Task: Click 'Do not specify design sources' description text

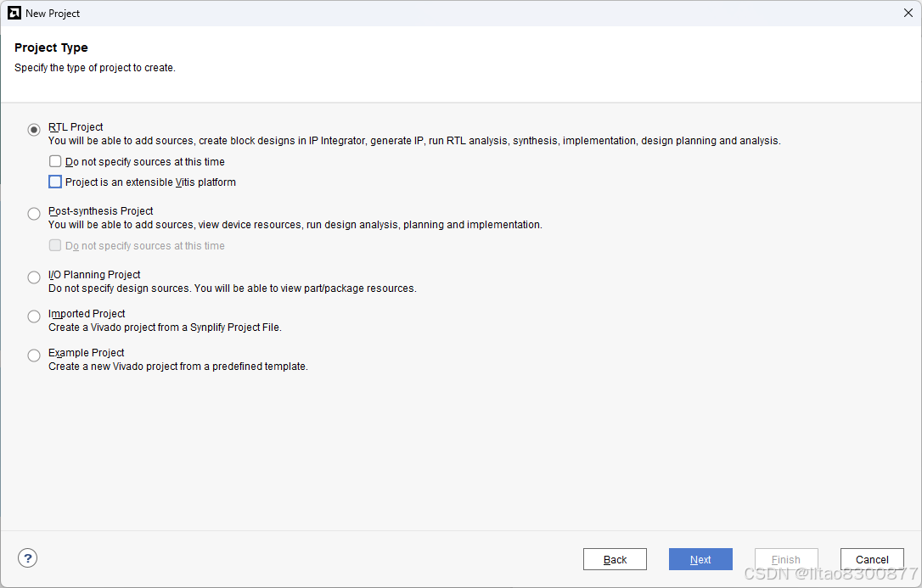Action: pos(233,288)
